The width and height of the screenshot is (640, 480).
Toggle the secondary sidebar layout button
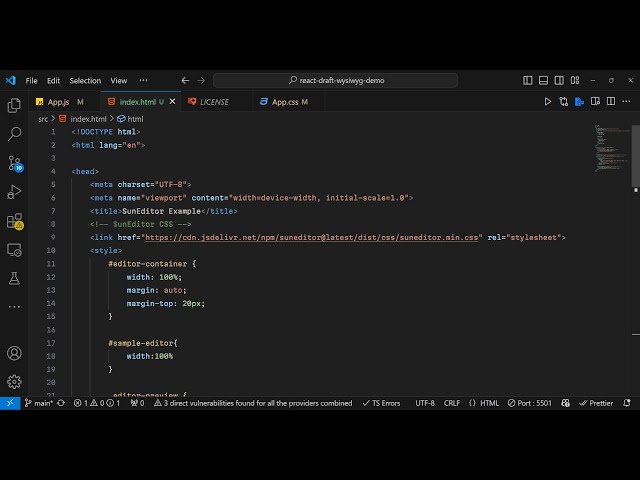click(558, 80)
